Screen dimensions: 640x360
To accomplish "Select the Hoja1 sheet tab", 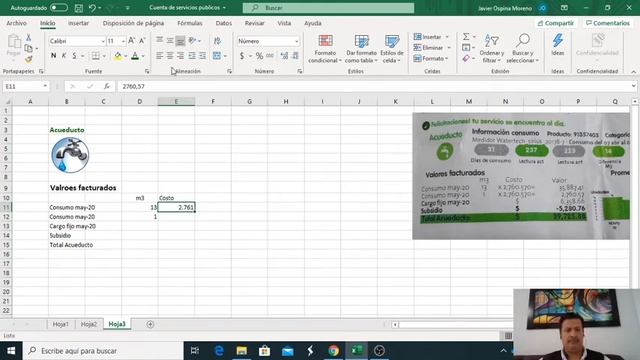I will (x=60, y=324).
